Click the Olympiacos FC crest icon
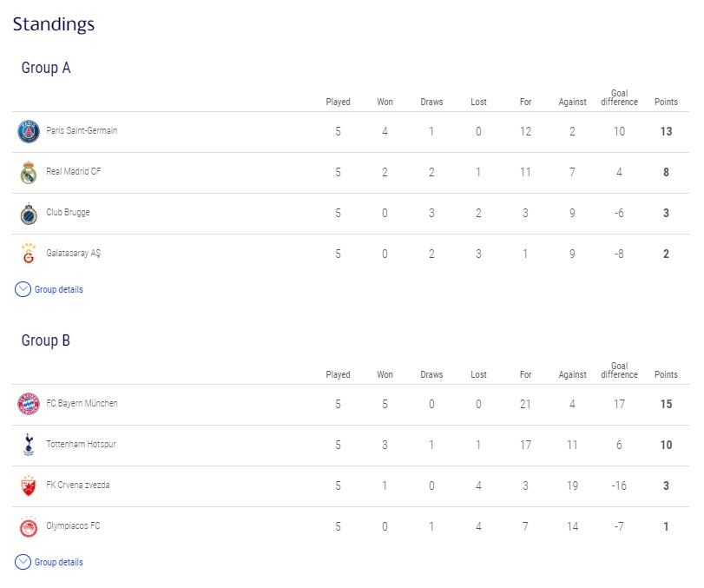Screen dimensions: 704x588 [x=29, y=526]
